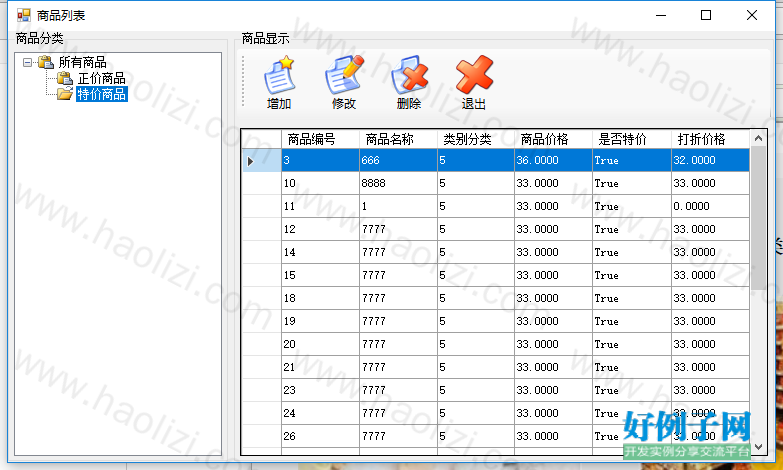The width and height of the screenshot is (783, 470).
Task: Click product number cell 18
Action: 321,298
